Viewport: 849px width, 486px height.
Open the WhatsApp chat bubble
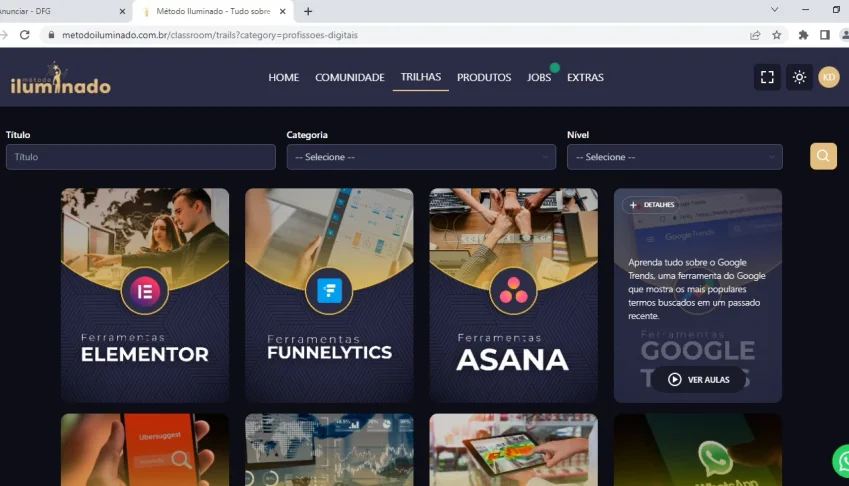coord(842,461)
